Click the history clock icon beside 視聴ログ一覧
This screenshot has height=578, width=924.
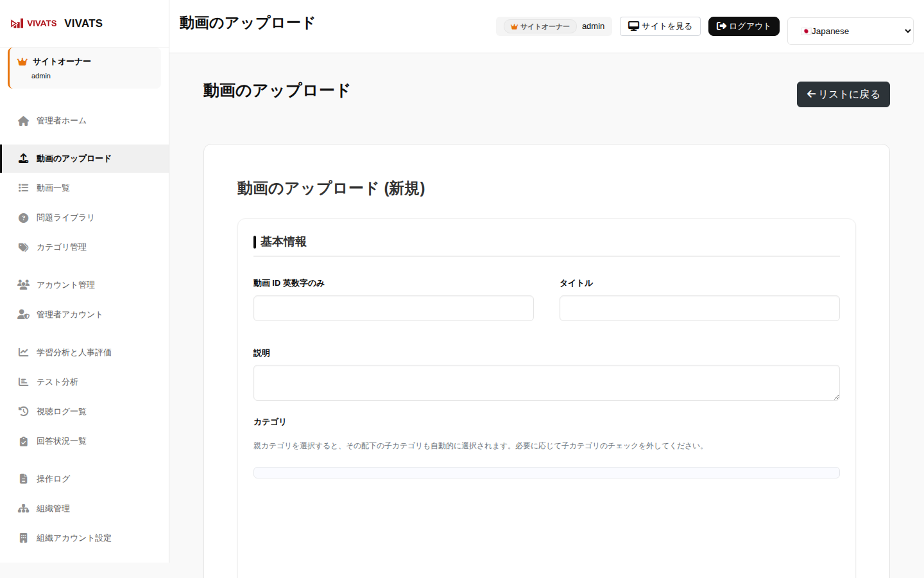click(x=24, y=411)
